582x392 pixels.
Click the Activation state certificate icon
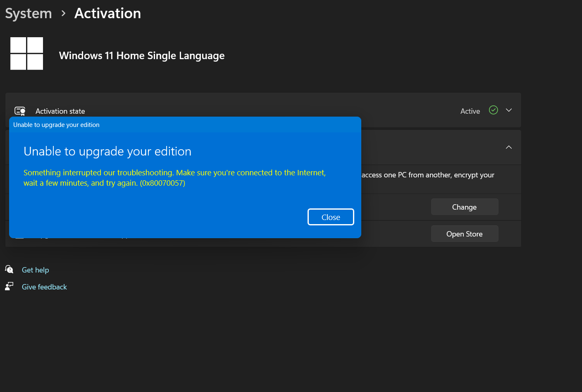click(x=20, y=111)
